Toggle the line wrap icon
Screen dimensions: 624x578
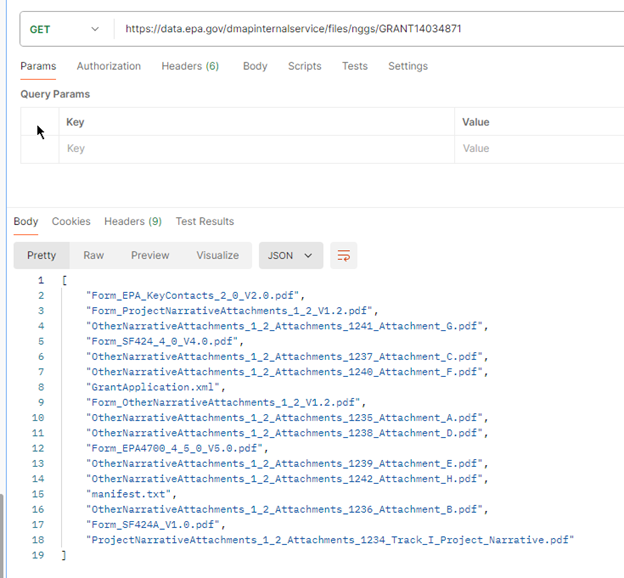click(343, 256)
